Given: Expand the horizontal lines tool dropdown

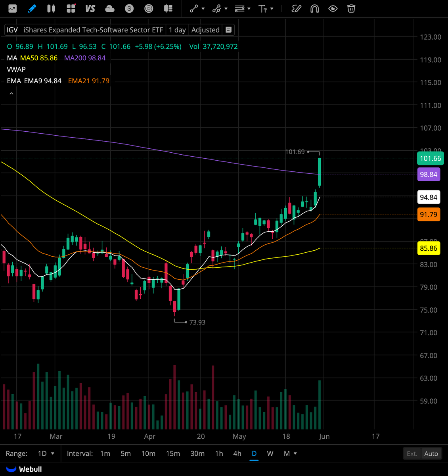Looking at the screenshot, I should pyautogui.click(x=249, y=8).
